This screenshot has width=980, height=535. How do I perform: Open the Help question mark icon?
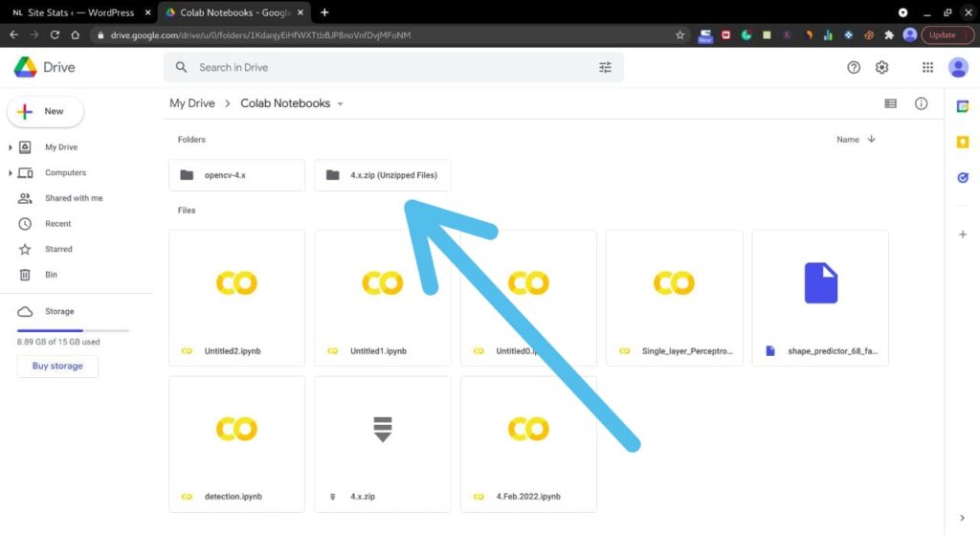(854, 67)
